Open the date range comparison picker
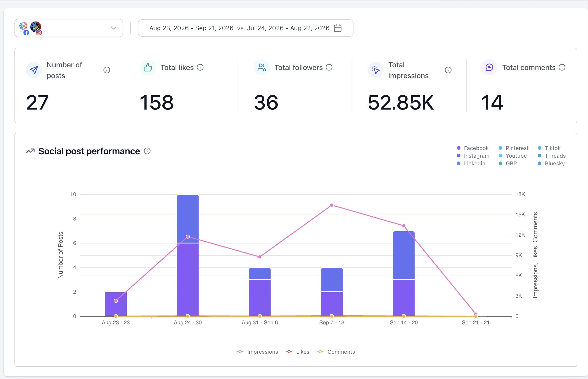Image resolution: width=588 pixels, height=379 pixels. 245,28
